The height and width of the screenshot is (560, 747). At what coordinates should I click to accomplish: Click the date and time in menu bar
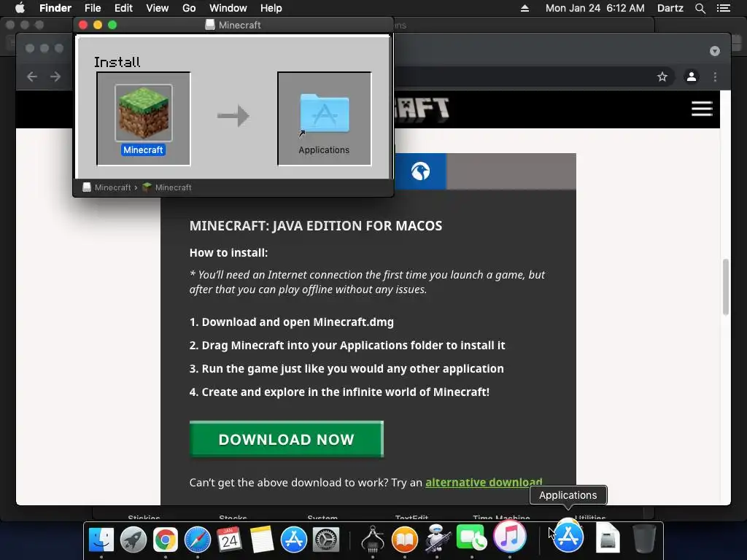(x=595, y=8)
